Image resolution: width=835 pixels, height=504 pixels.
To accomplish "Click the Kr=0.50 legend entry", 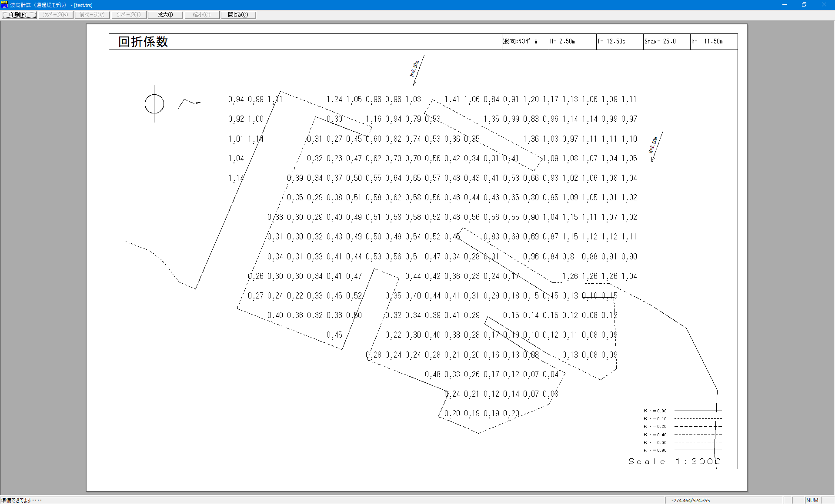I will coord(682,442).
